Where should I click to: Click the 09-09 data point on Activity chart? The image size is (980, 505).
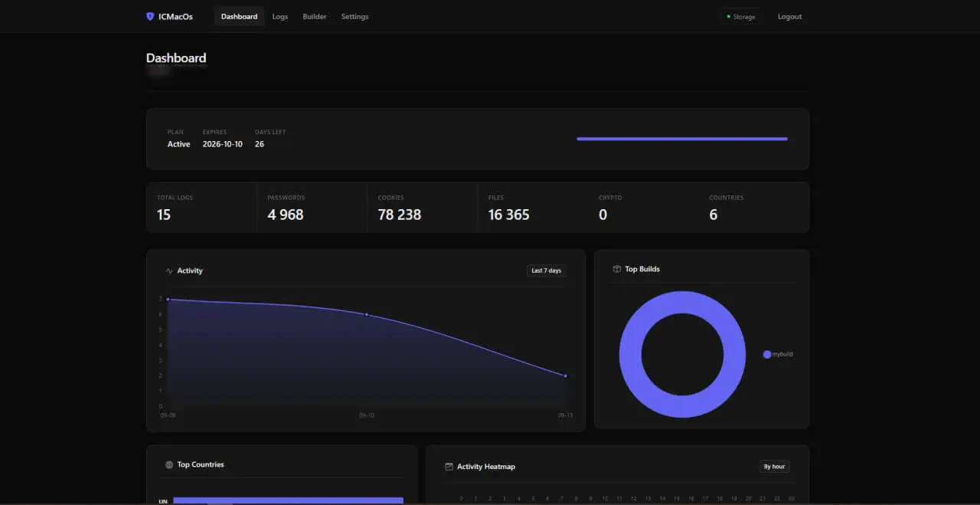click(x=168, y=299)
